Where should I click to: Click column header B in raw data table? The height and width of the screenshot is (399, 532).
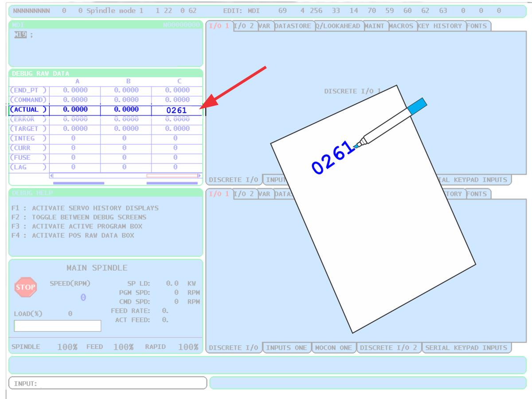tap(128, 81)
